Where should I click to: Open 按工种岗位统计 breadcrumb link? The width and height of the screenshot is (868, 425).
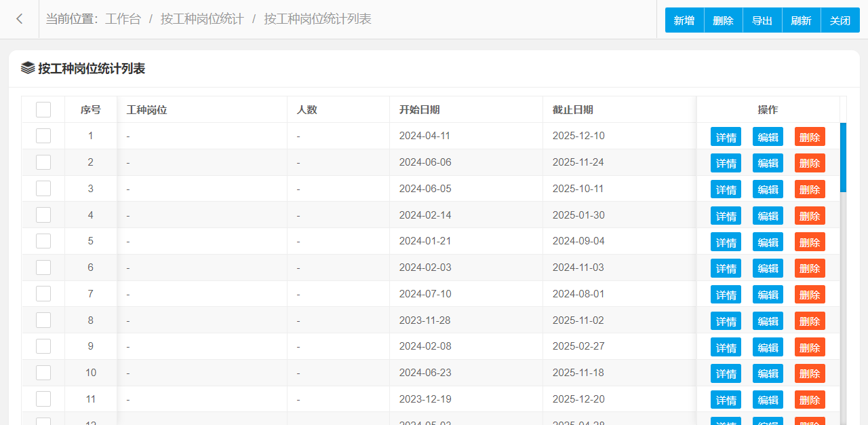pyautogui.click(x=202, y=19)
